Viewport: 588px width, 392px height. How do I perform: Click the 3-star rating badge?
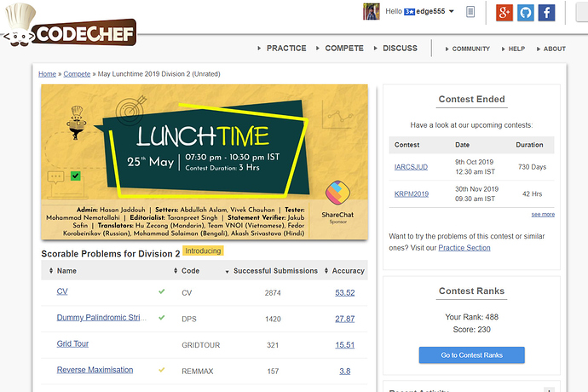409,12
